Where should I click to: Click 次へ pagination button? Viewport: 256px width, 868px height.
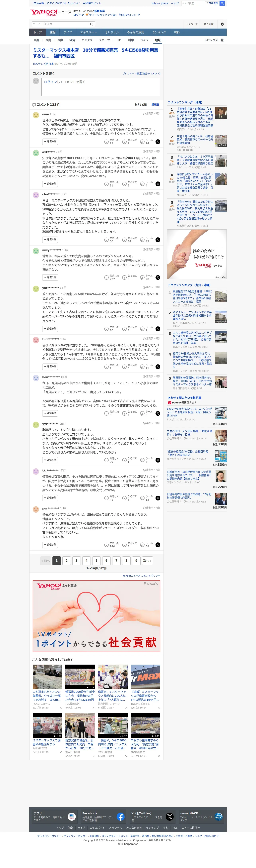(x=147, y=561)
